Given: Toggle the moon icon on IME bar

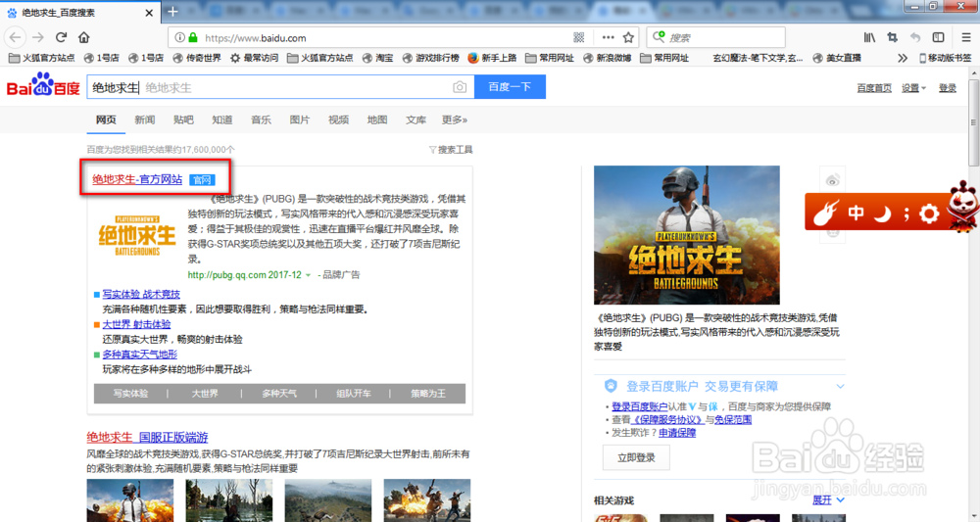Looking at the screenshot, I should (x=883, y=214).
